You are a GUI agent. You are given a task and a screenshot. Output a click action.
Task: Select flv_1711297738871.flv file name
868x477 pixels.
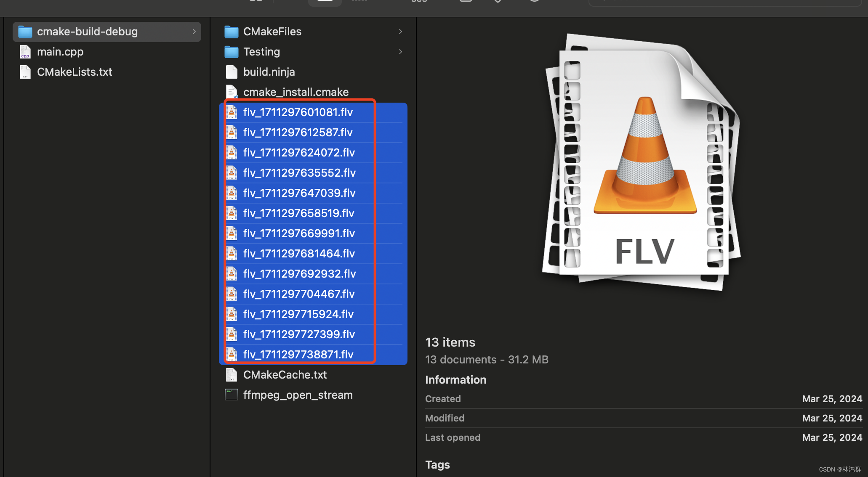(298, 355)
